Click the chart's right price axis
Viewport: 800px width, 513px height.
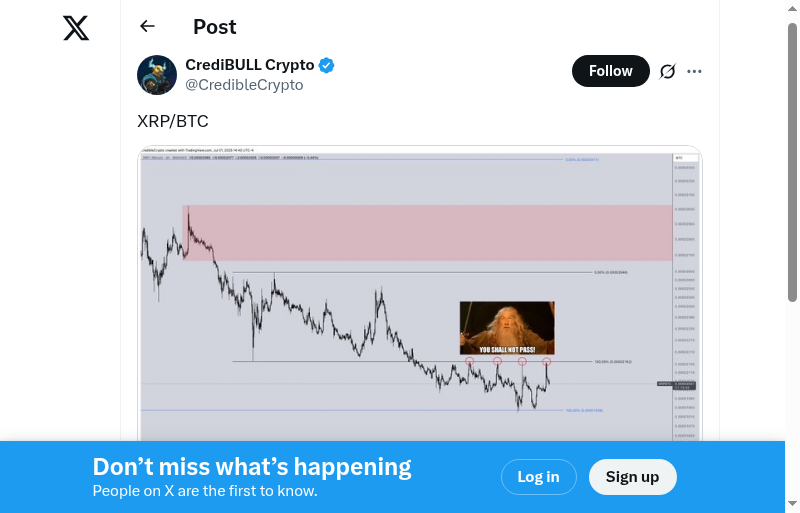coord(686,300)
